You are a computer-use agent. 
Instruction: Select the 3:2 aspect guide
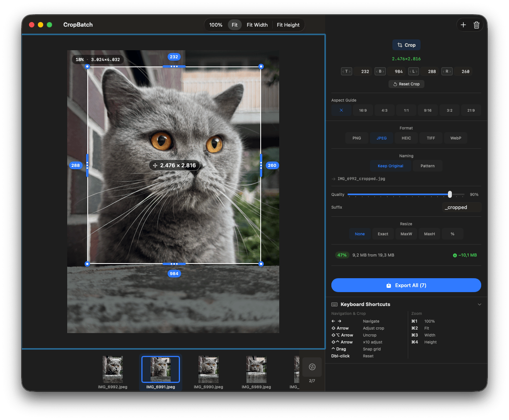[450, 110]
